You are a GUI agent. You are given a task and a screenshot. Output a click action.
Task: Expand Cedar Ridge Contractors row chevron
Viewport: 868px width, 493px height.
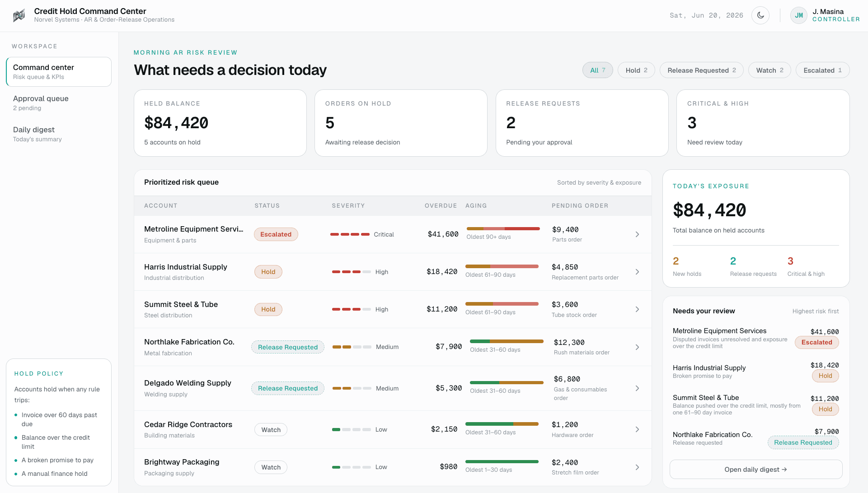637,429
